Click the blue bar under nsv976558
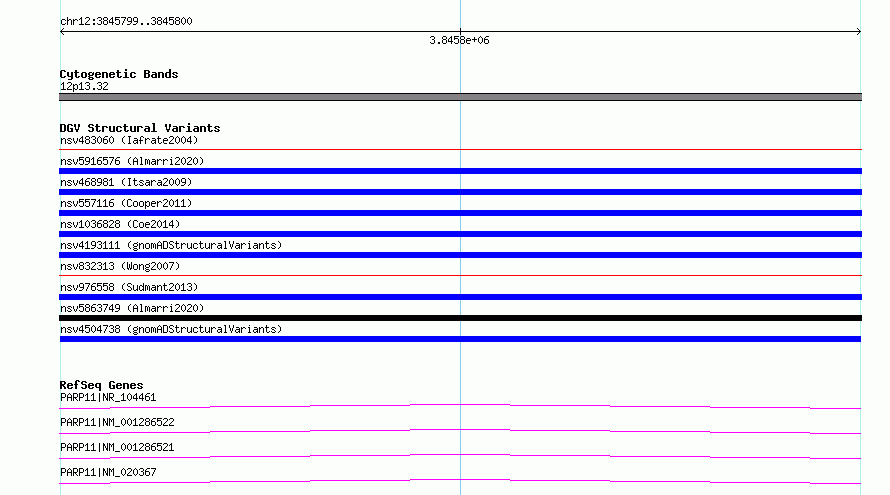The image size is (890, 495). point(460,297)
